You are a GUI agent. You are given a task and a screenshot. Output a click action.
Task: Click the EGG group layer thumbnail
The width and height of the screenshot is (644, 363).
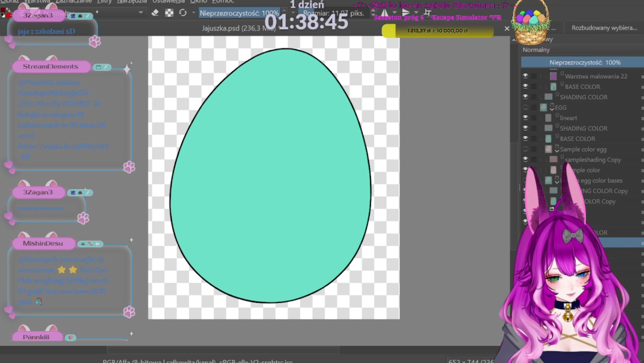(543, 108)
